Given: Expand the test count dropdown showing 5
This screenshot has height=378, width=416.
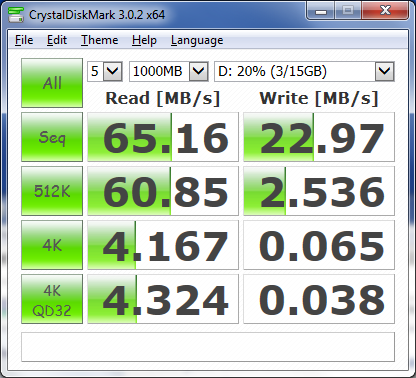Looking at the screenshot, I should click(x=112, y=71).
